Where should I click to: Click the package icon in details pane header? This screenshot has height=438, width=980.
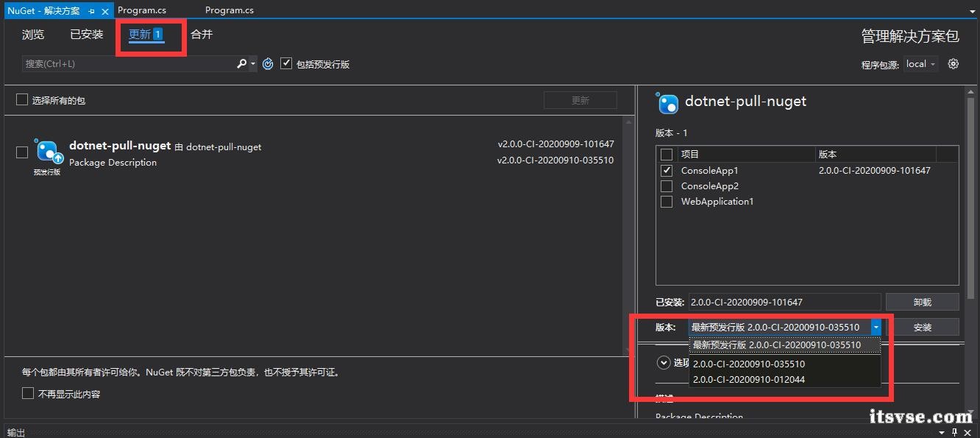click(x=668, y=103)
